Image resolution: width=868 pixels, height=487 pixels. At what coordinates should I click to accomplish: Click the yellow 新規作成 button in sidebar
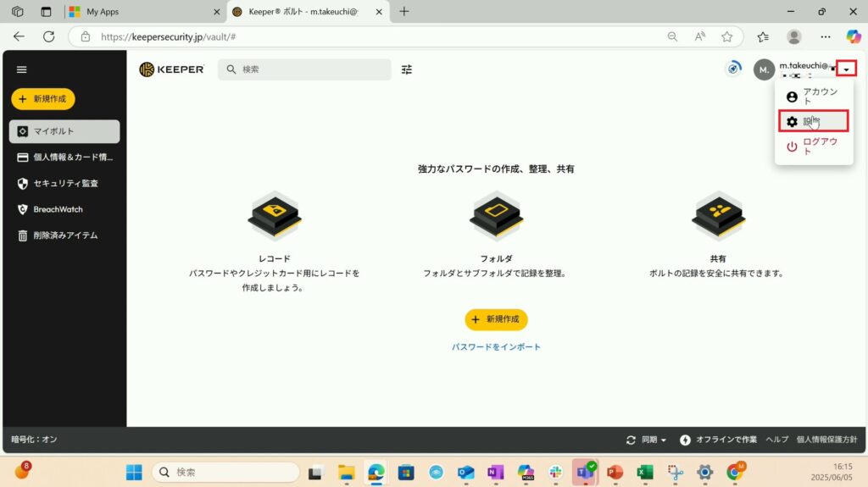(x=43, y=99)
